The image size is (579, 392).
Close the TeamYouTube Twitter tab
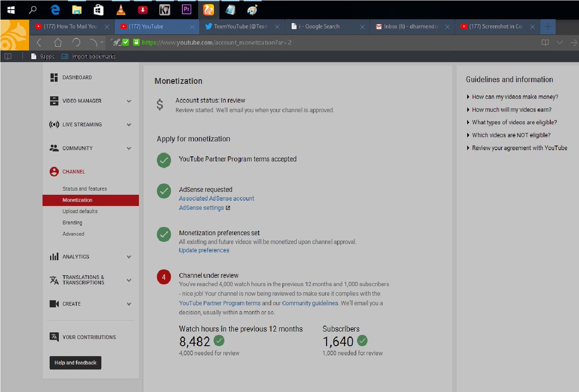[x=277, y=27]
